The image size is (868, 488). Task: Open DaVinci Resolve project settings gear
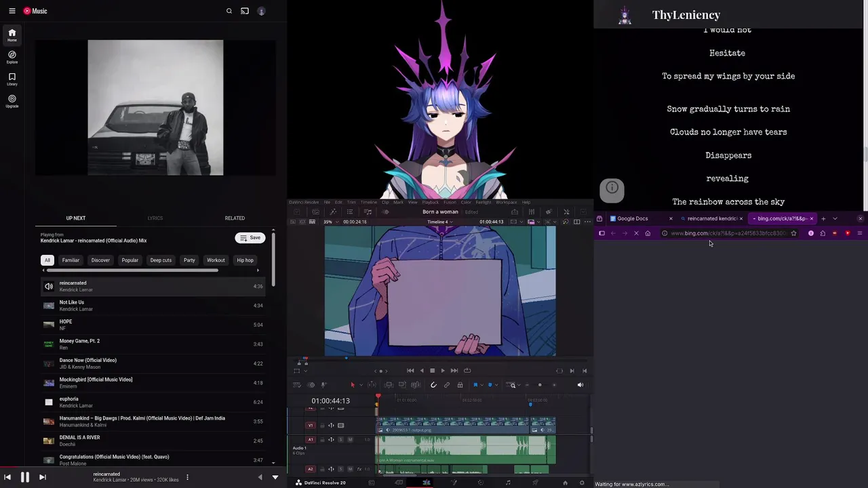pos(582,483)
